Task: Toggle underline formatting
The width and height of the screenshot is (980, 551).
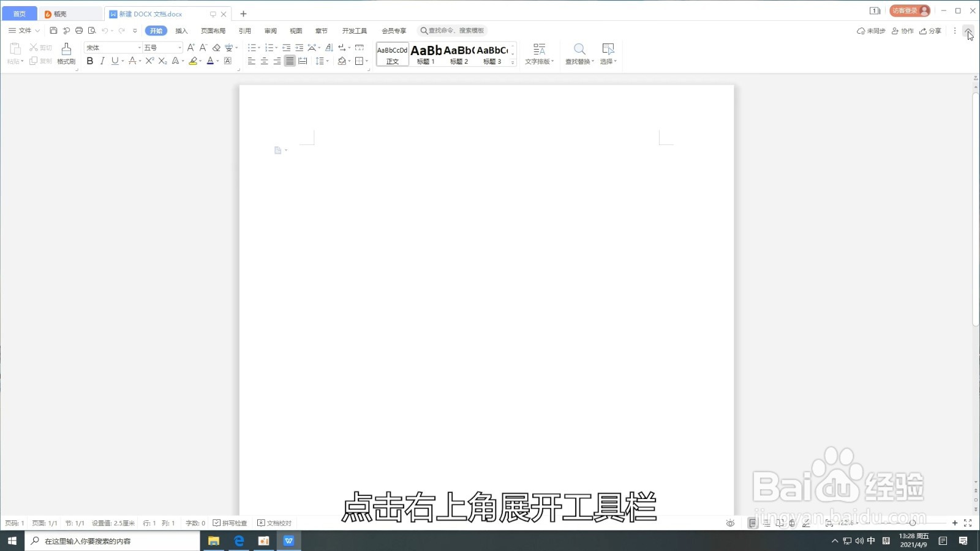Action: [115, 61]
